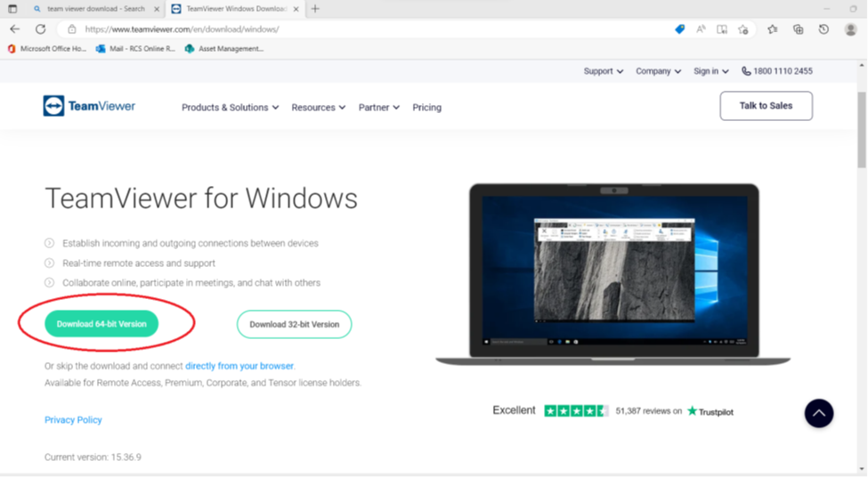Reload the page with refresh icon

[40, 29]
